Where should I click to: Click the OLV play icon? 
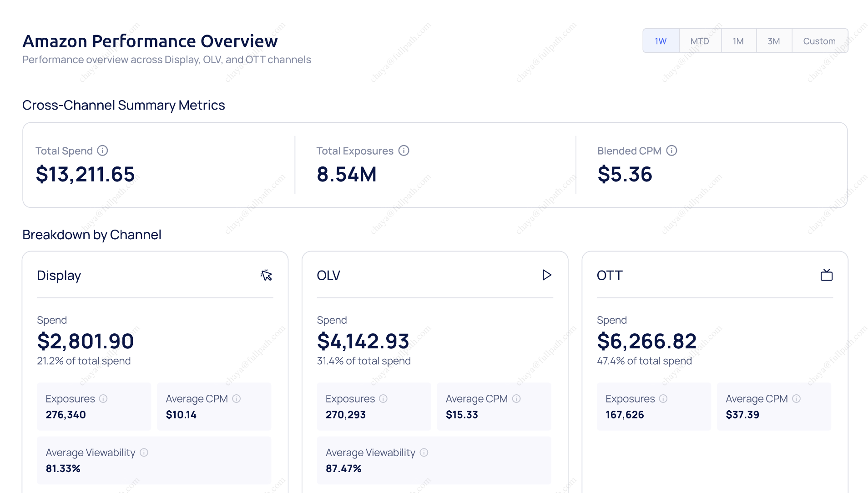(547, 275)
